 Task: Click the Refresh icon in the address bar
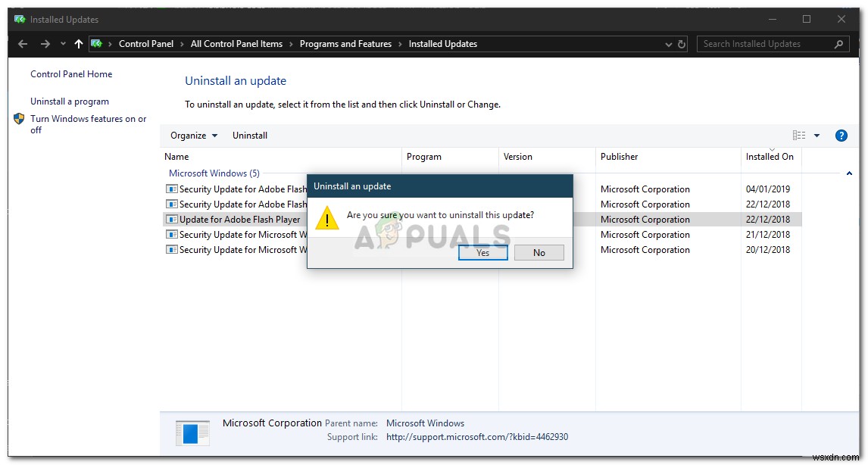[x=683, y=44]
